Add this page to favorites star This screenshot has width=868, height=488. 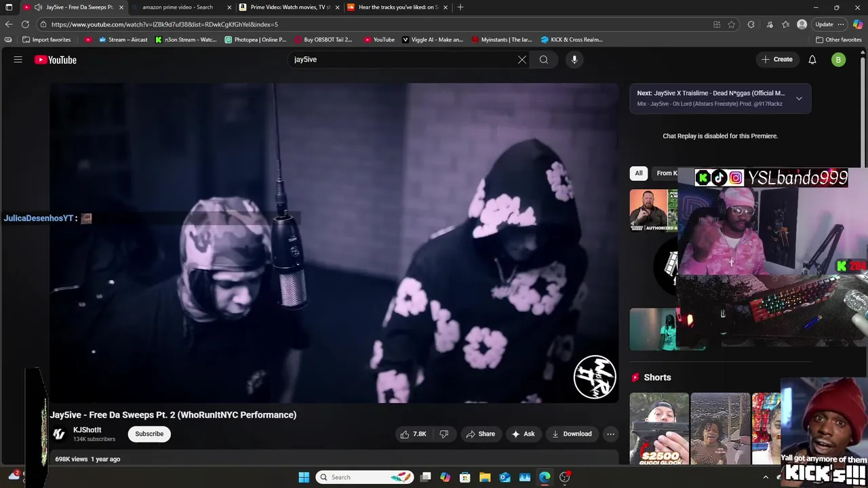point(732,24)
